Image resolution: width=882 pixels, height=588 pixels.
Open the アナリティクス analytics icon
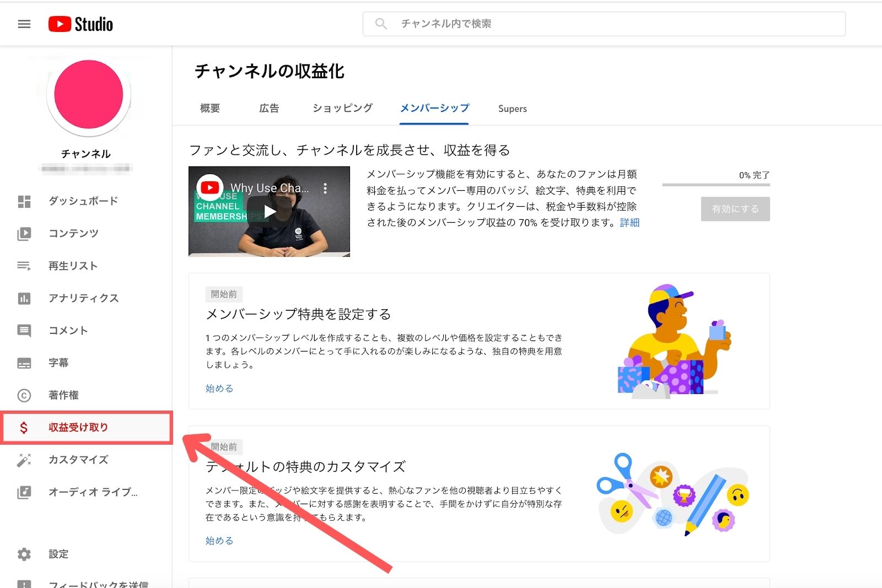(24, 298)
